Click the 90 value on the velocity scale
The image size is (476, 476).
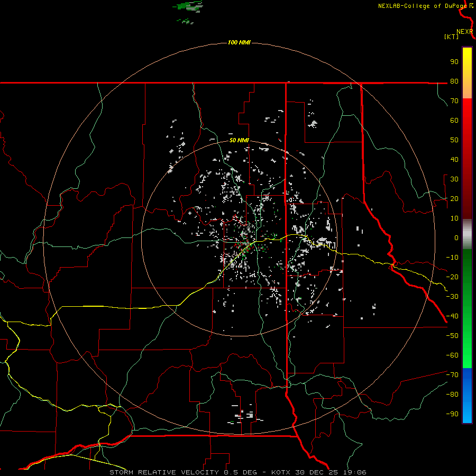(x=454, y=62)
